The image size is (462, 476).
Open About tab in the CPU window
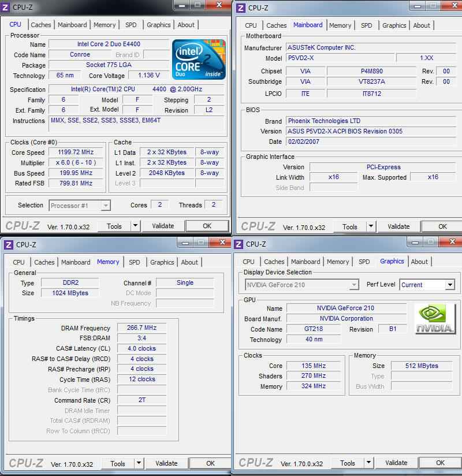(186, 25)
